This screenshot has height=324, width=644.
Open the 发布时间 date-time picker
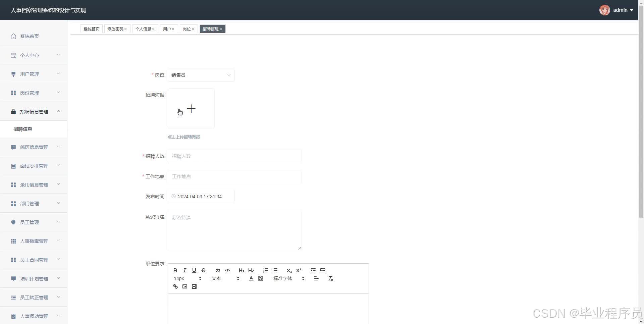tap(201, 197)
